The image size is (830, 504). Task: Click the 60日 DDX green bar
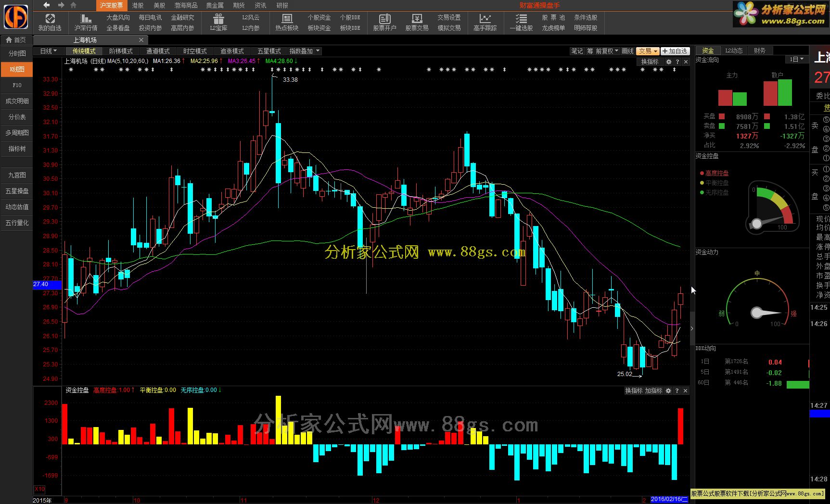pos(798,384)
